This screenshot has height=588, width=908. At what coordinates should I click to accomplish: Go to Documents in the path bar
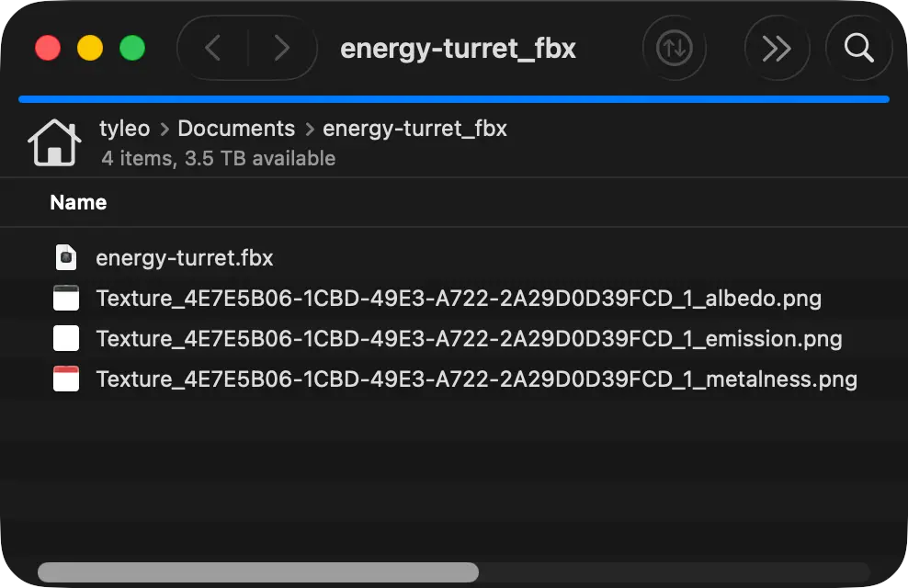(236, 129)
